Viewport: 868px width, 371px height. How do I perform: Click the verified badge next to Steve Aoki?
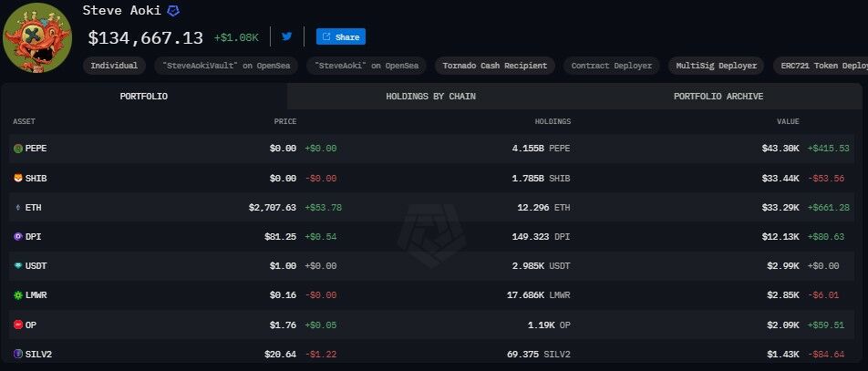coord(173,11)
